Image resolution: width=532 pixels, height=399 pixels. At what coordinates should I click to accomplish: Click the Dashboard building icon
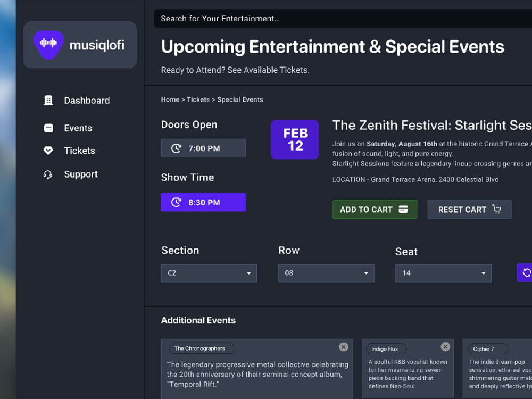[x=48, y=101]
